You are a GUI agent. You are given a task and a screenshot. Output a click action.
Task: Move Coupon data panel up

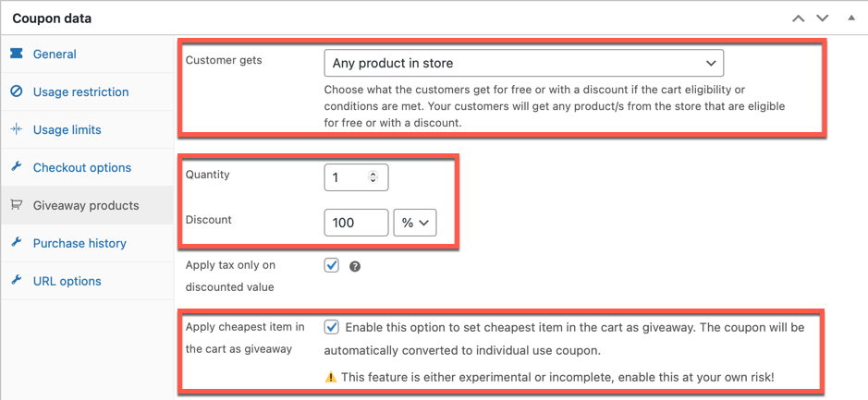[x=799, y=18]
